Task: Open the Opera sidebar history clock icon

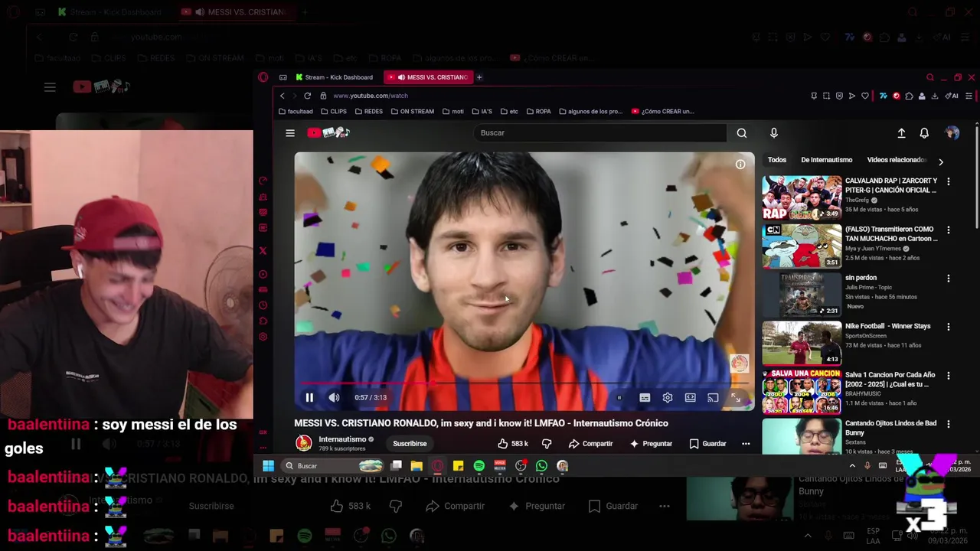Action: [263, 305]
